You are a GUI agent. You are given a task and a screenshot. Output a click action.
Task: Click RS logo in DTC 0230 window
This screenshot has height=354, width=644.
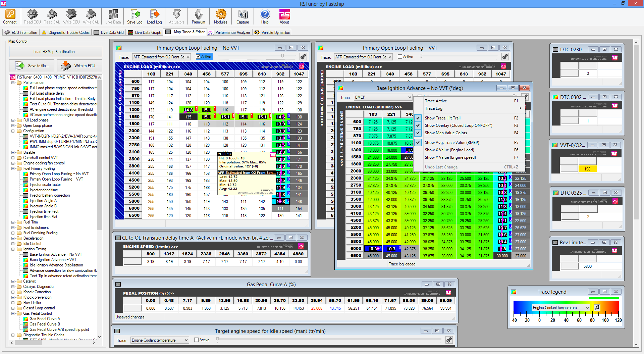point(615,58)
